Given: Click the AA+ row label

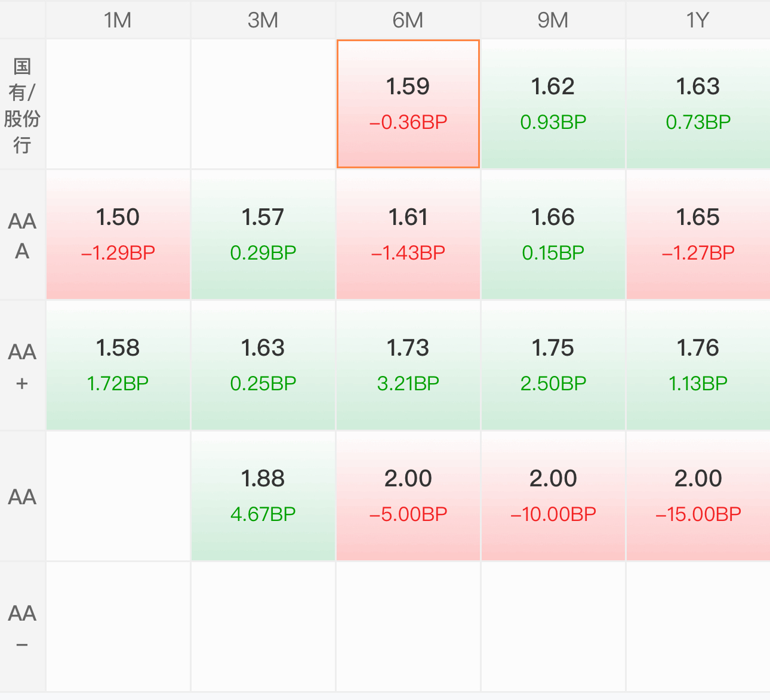Looking at the screenshot, I should click(23, 366).
